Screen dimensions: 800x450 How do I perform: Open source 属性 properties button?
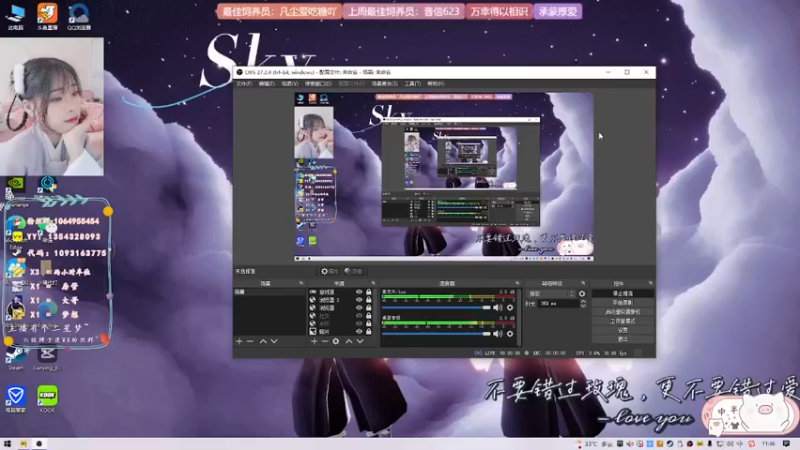pyautogui.click(x=330, y=271)
